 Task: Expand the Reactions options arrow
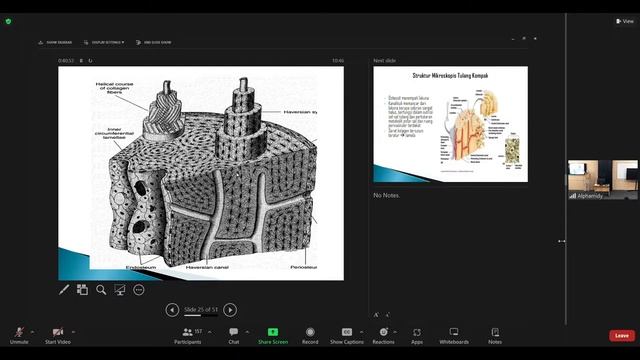click(x=395, y=332)
